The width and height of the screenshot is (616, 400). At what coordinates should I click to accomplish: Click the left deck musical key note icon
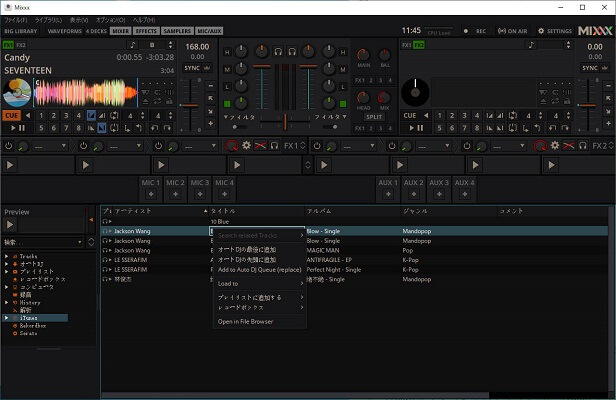pyautogui.click(x=132, y=45)
